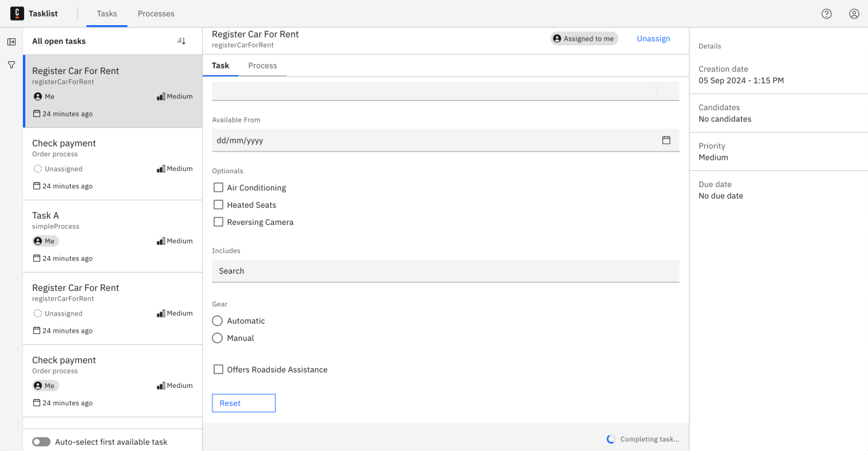Open the user profile icon top right
The height and width of the screenshot is (451, 868).
855,14
